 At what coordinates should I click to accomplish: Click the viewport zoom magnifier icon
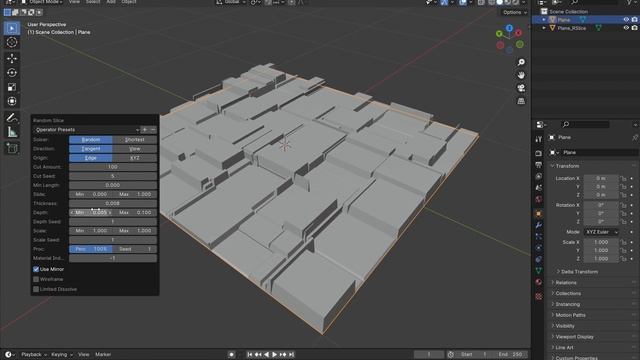[x=521, y=62]
